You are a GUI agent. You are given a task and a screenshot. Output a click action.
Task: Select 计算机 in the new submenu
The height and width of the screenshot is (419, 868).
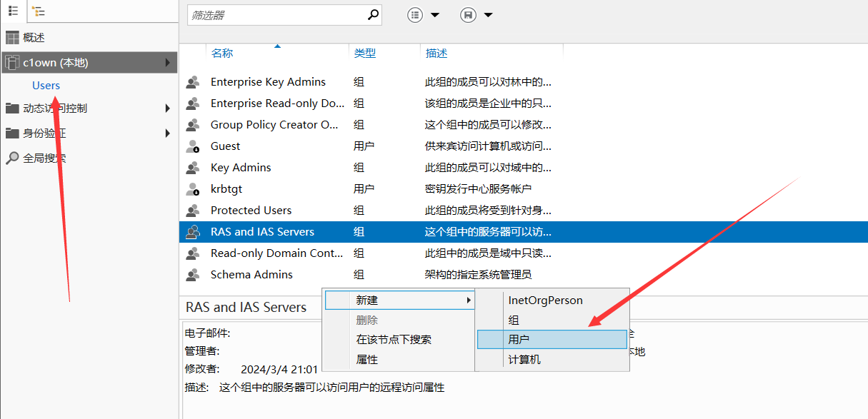pyautogui.click(x=524, y=360)
